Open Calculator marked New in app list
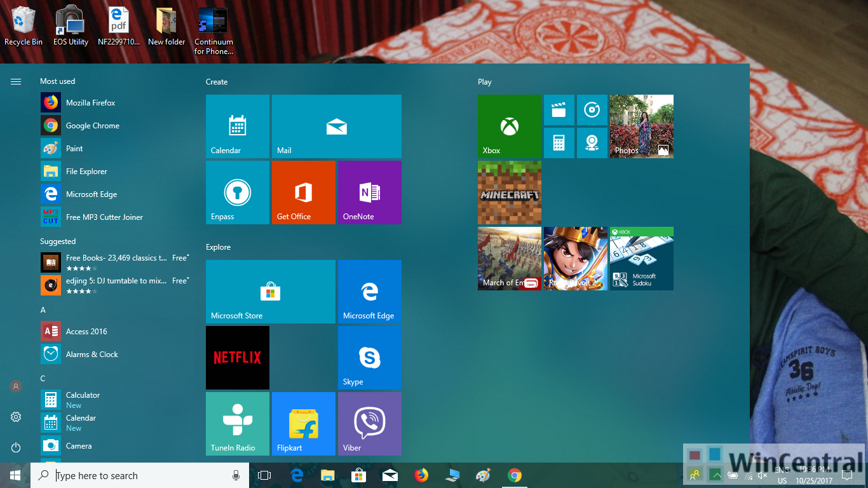 click(114, 400)
